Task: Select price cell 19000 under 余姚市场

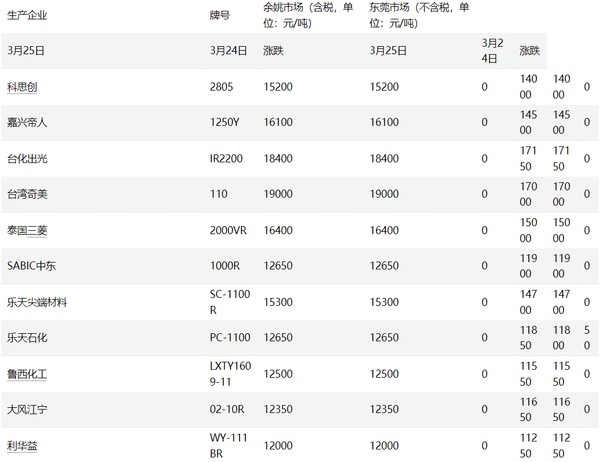Action: (278, 194)
